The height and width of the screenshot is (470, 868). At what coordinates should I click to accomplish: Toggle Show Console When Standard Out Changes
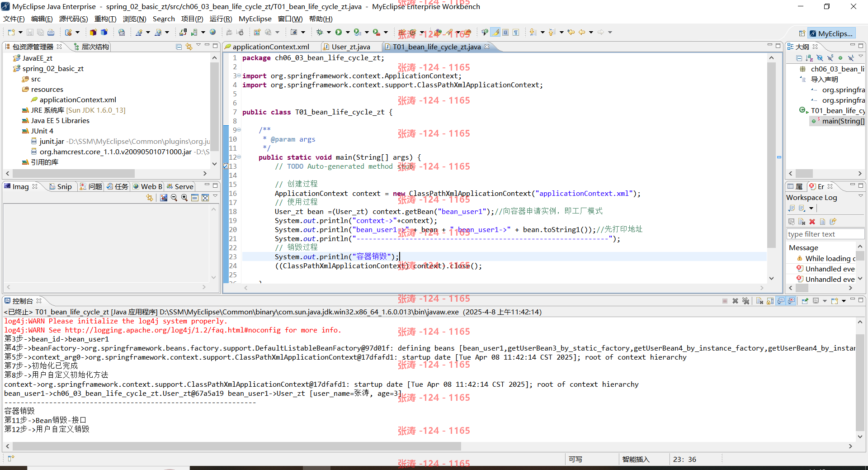point(781,301)
